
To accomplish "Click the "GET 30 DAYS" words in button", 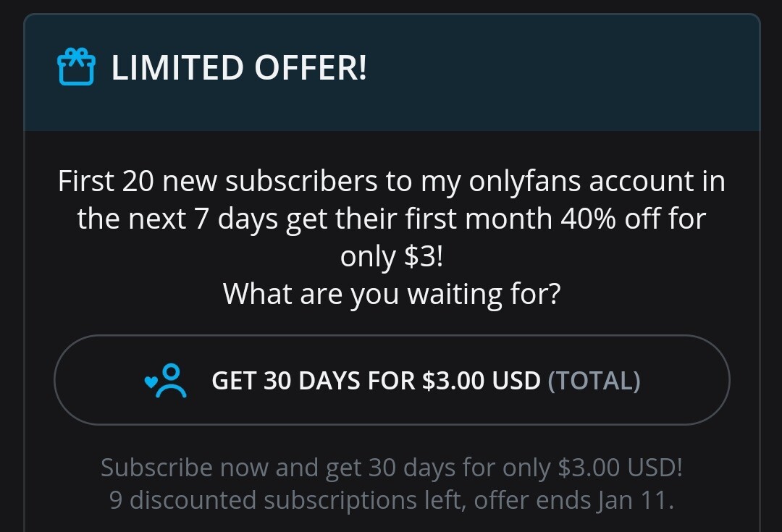I will coord(286,380).
